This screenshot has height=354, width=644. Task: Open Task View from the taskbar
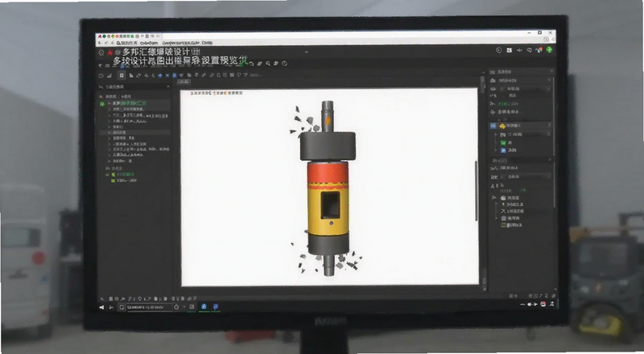[x=192, y=307]
